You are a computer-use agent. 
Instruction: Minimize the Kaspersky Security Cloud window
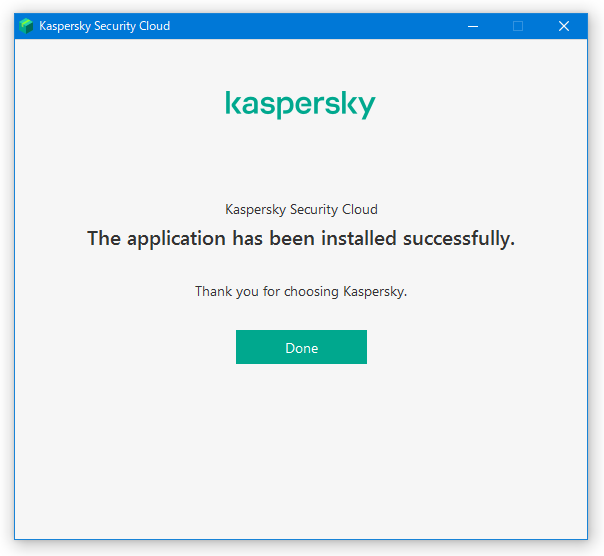click(x=473, y=26)
